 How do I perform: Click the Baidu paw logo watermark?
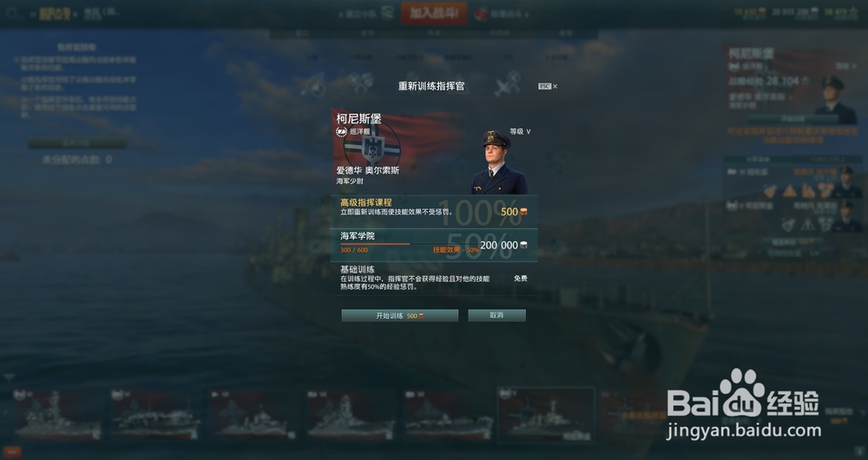pyautogui.click(x=742, y=392)
